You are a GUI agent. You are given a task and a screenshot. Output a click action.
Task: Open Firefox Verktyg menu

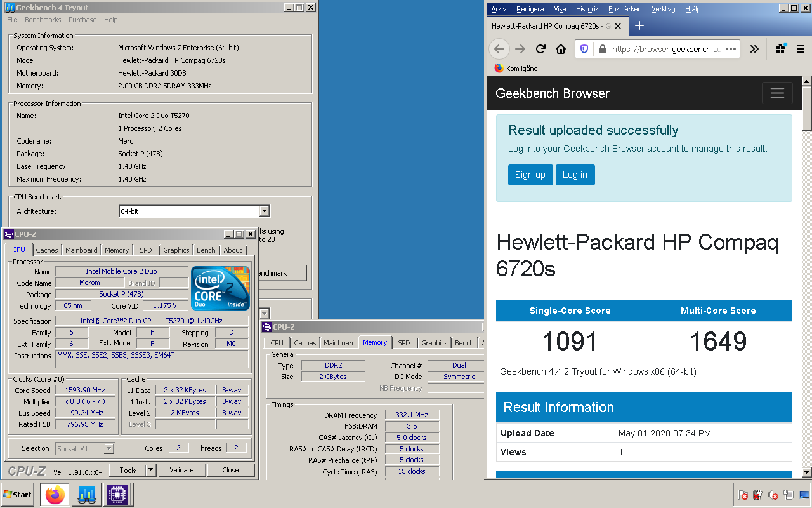point(664,9)
